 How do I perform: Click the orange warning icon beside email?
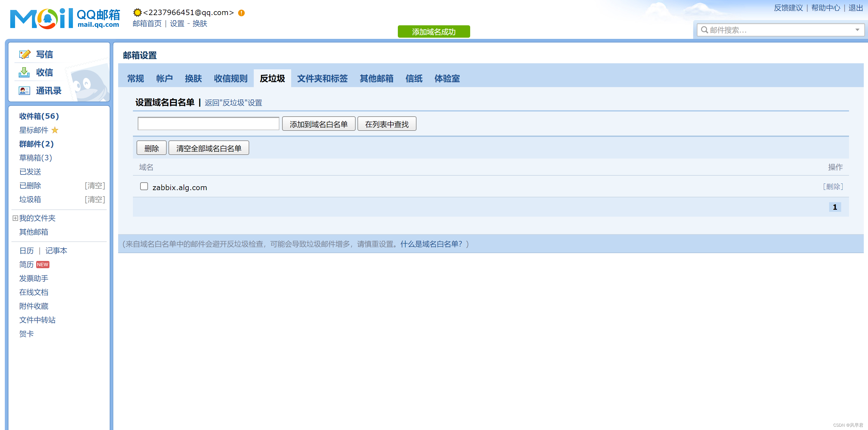(241, 13)
